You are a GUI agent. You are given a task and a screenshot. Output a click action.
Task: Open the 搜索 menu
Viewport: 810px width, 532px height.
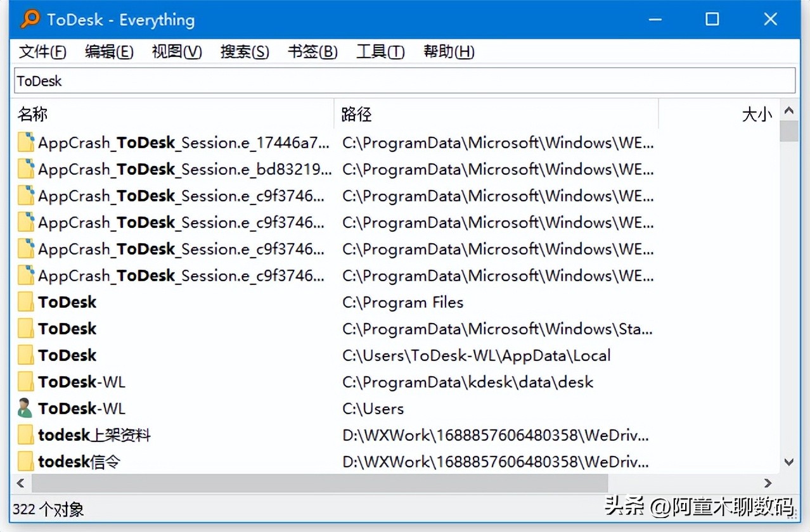pyautogui.click(x=244, y=51)
